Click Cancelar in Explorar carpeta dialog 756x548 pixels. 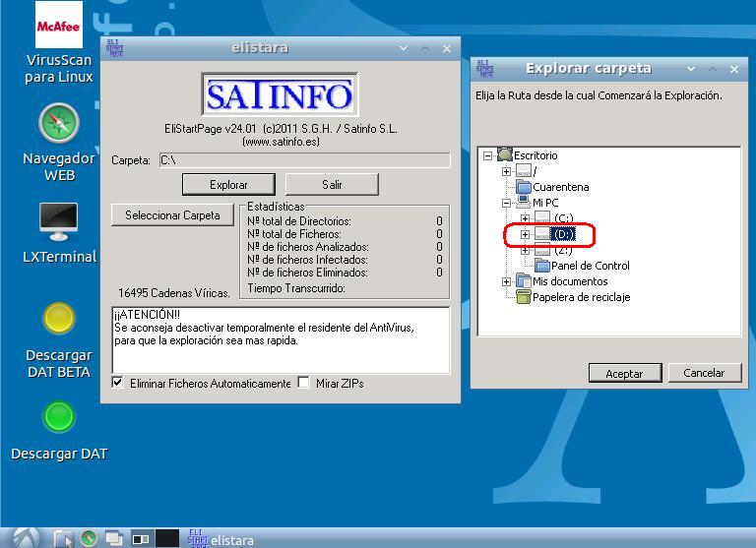pyautogui.click(x=705, y=373)
